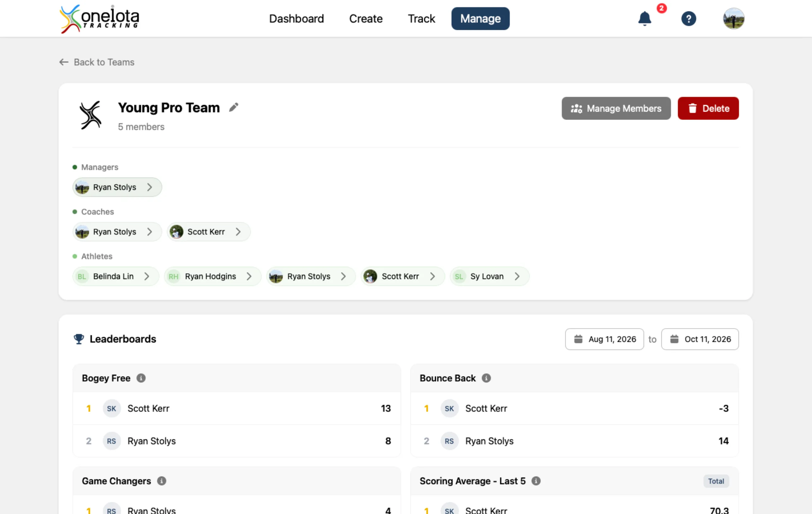Click the BL avatar for Belinda Lin
Viewport: 812px width, 514px height.
(x=82, y=276)
